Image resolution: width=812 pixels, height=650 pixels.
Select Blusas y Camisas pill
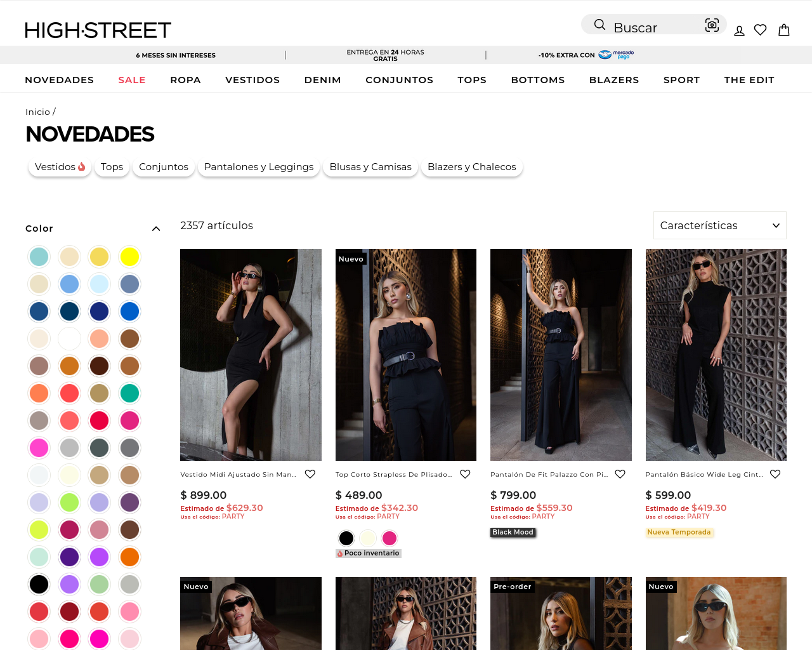coord(370,167)
